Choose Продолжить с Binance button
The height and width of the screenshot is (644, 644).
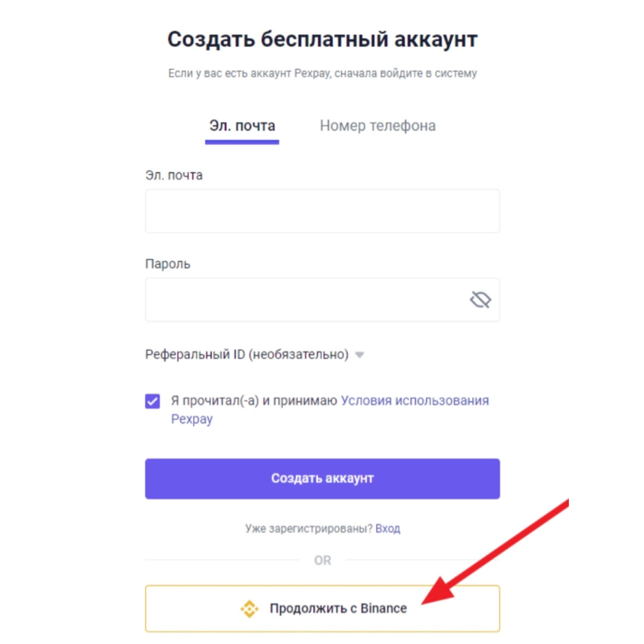(x=322, y=608)
